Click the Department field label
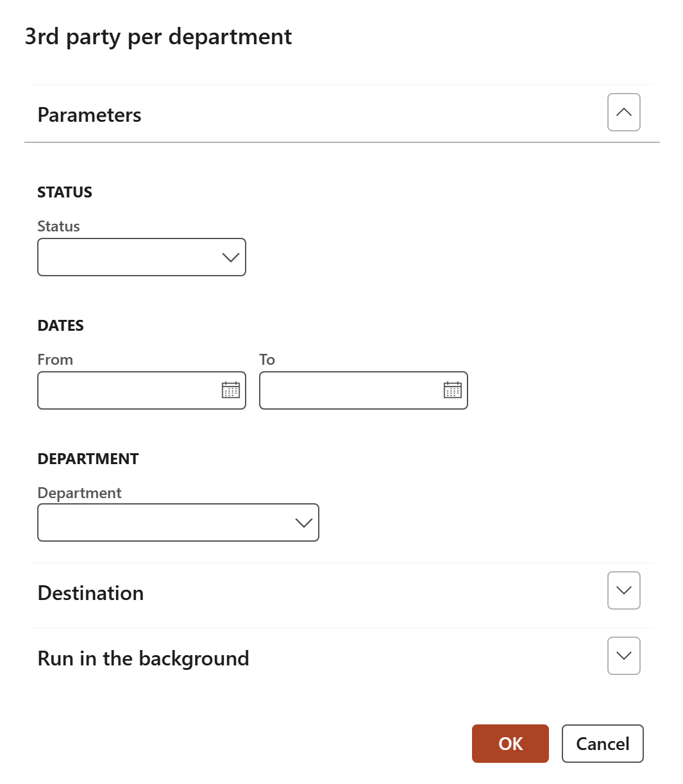The width and height of the screenshot is (683, 784). tap(80, 493)
